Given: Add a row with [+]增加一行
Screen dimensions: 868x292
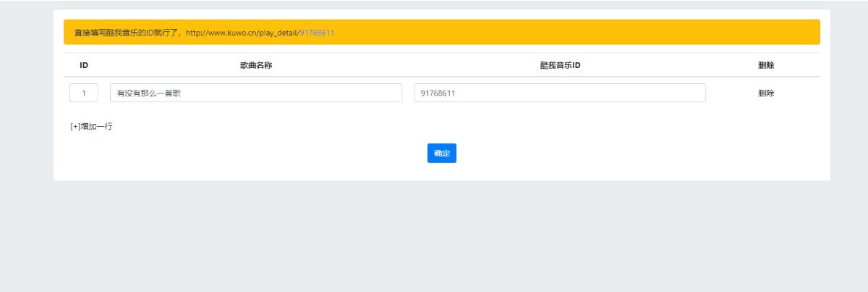Looking at the screenshot, I should coord(91,127).
